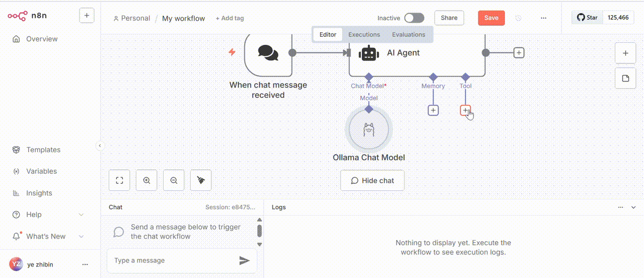Click the My workflow name
The image size is (644, 278).
184,18
